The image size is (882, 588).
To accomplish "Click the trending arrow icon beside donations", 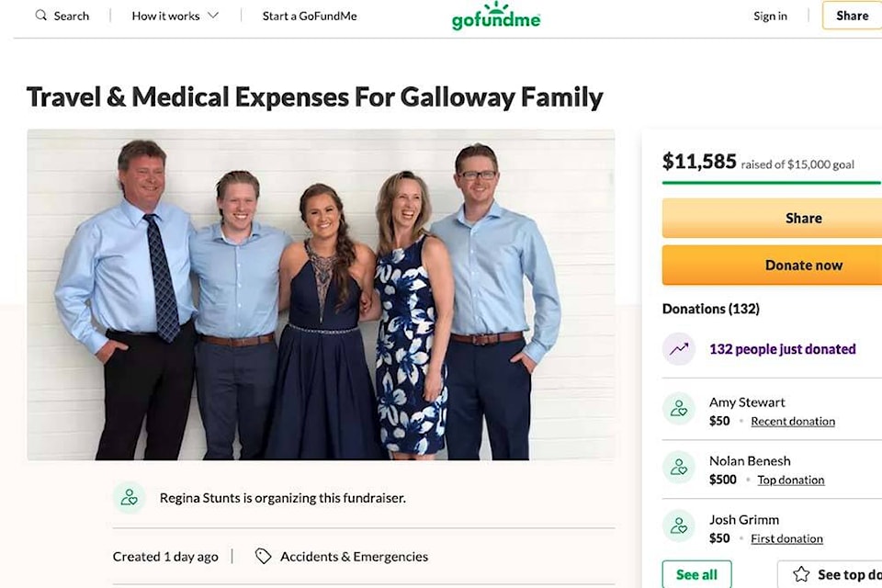I will [678, 349].
